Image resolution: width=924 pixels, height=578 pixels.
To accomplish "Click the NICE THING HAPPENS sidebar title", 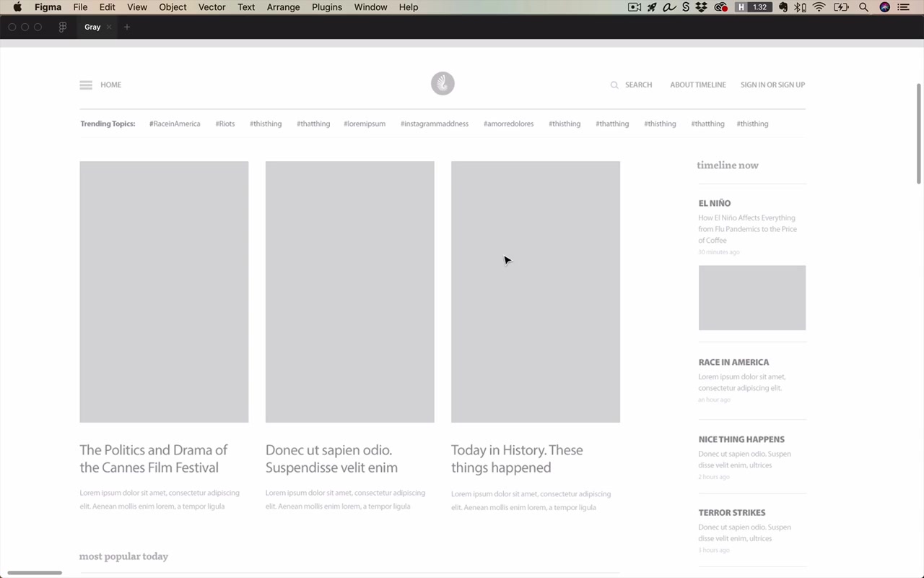I will [741, 439].
